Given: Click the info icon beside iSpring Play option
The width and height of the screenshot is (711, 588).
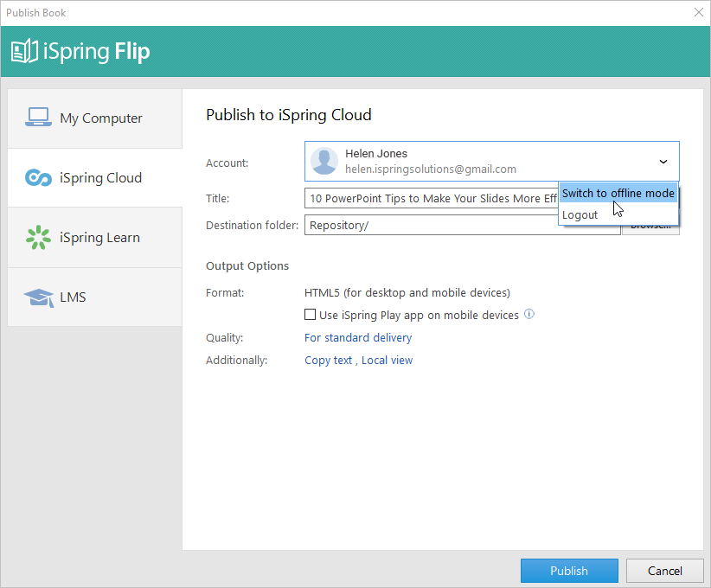Looking at the screenshot, I should click(x=529, y=314).
